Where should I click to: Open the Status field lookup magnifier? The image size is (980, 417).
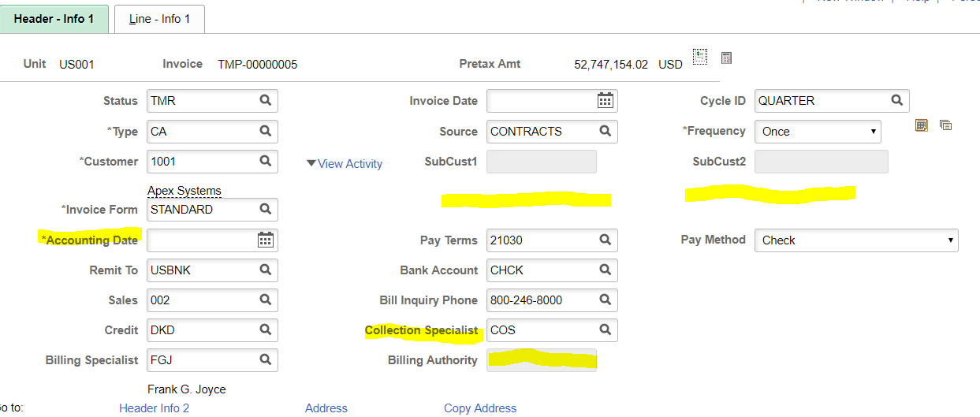(266, 101)
